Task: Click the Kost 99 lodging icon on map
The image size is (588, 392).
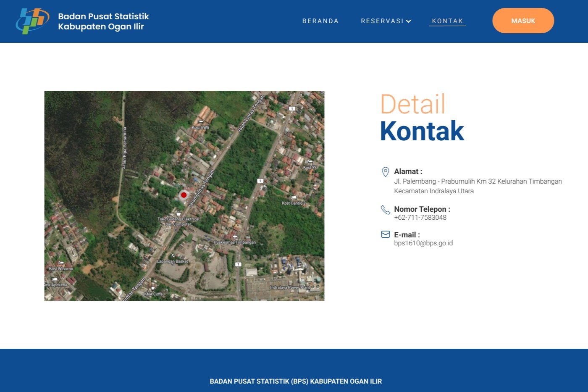Action: click(310, 162)
